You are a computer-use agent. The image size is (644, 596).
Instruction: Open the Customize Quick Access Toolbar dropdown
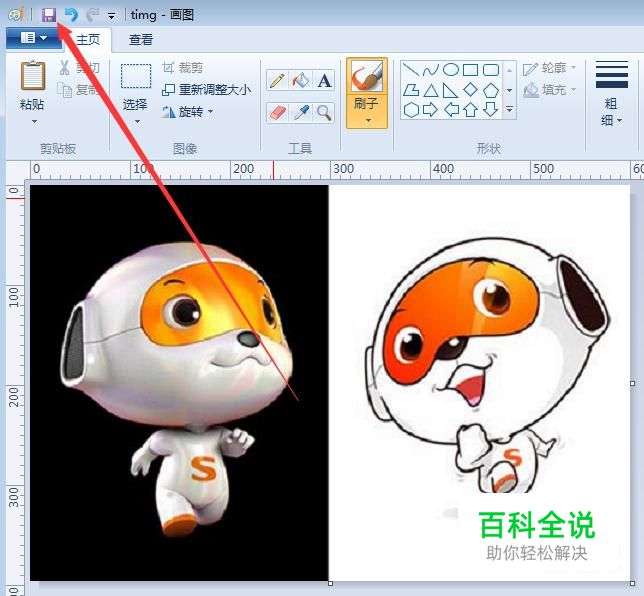111,16
